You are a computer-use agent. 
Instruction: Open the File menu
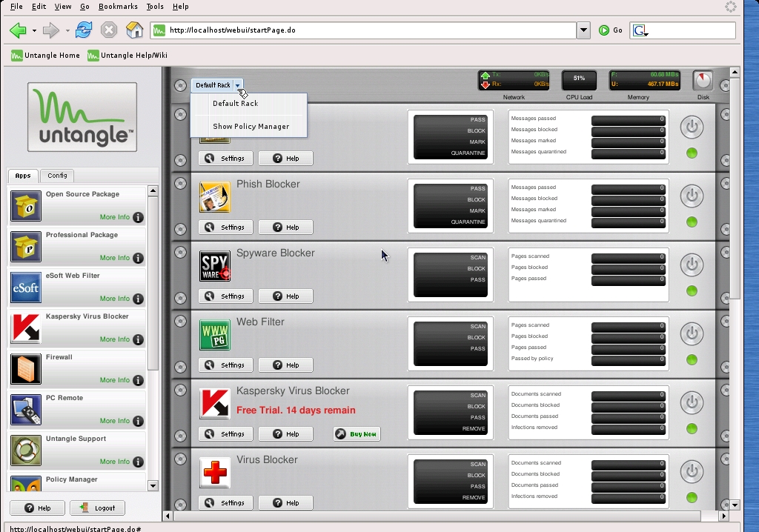pyautogui.click(x=16, y=6)
